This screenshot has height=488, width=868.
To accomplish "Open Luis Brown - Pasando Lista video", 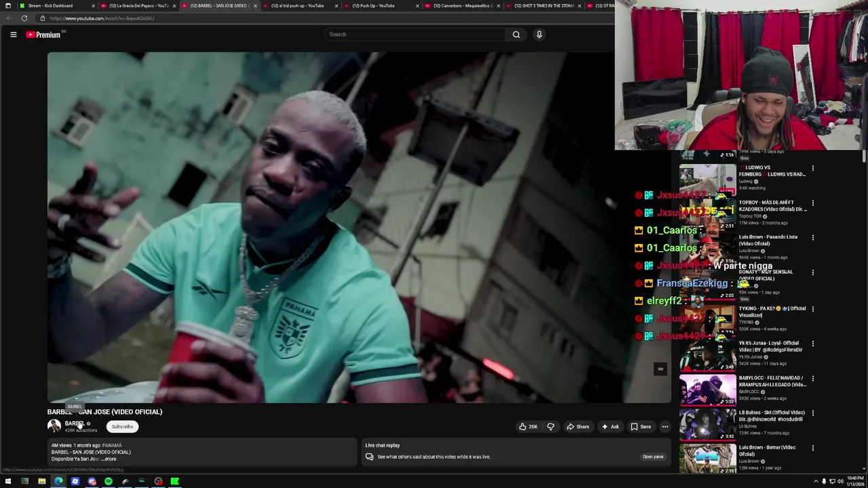I will (x=768, y=240).
